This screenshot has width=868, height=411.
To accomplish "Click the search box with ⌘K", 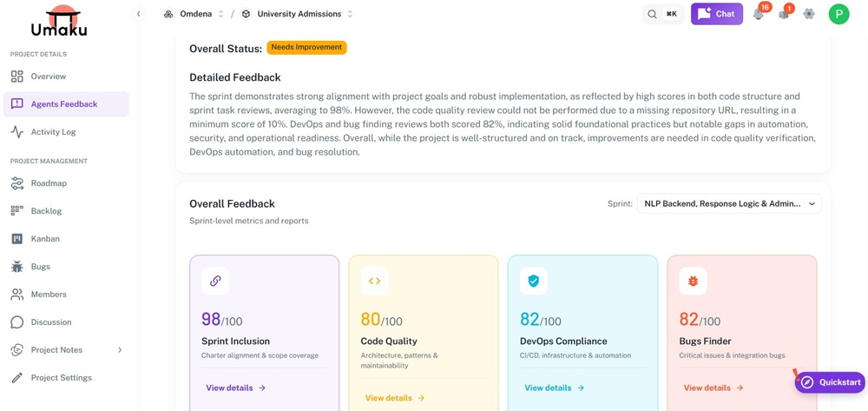I will tap(661, 14).
